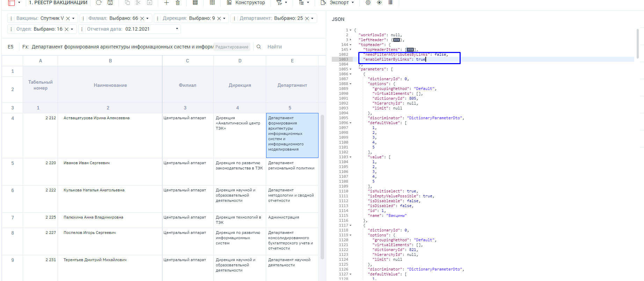Screen dimensions: 644x281
Task: Click the report title 1. РЕЕСТР ВАКЦИНАЦИИ
Action: [58, 2]
